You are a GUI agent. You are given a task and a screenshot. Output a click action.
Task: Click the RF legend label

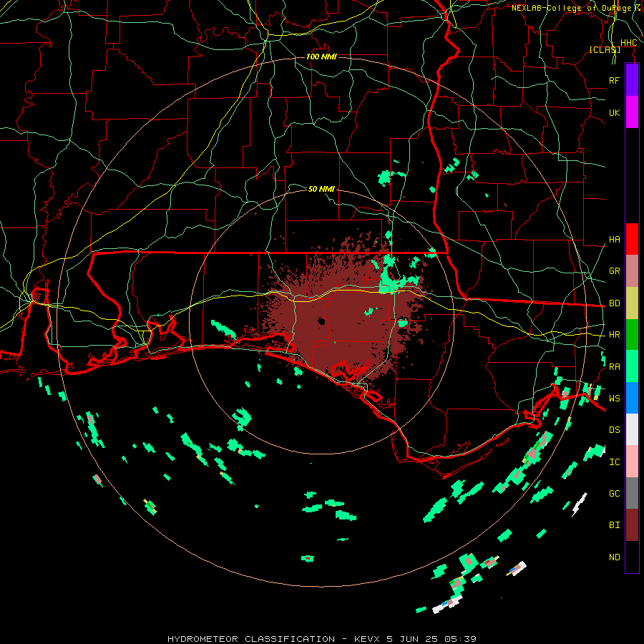[x=615, y=80]
